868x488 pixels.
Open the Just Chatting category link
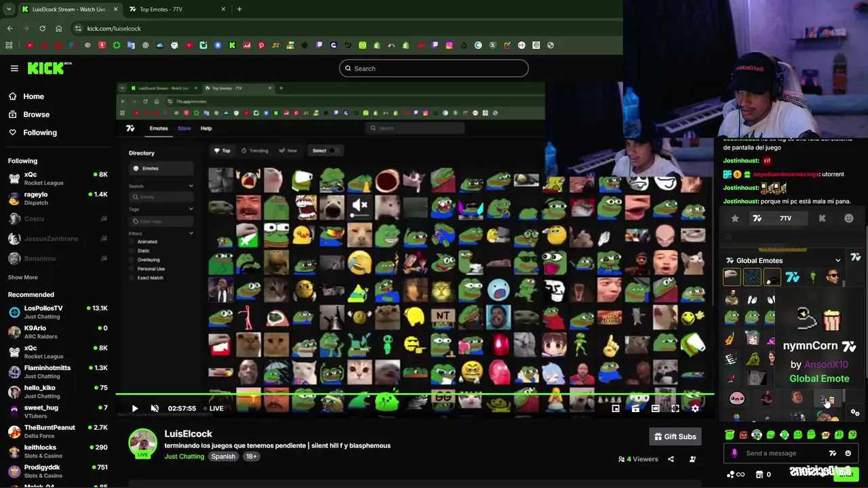click(x=184, y=456)
